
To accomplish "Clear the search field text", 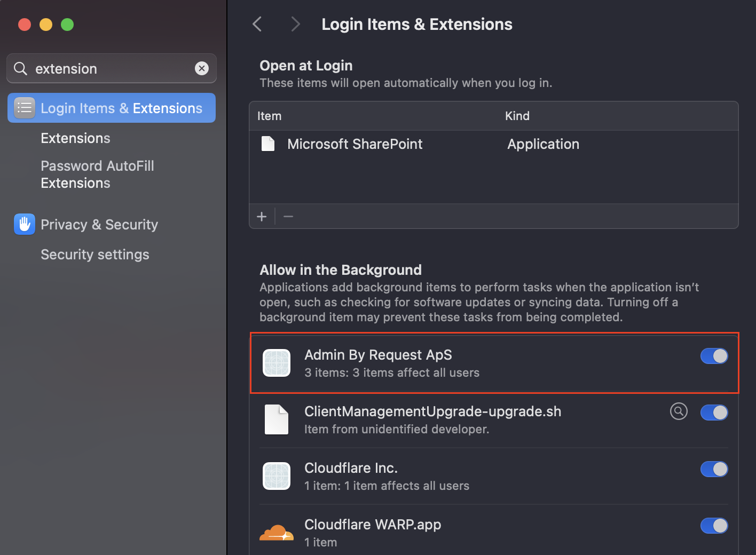I will click(202, 68).
